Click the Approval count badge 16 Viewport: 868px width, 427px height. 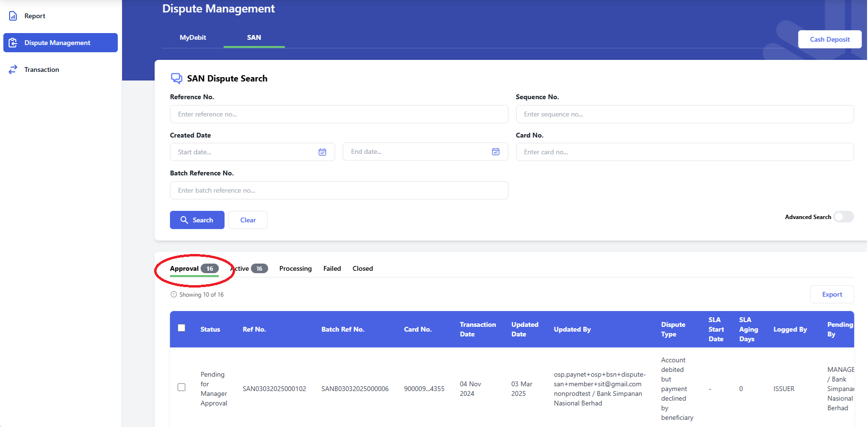(210, 268)
